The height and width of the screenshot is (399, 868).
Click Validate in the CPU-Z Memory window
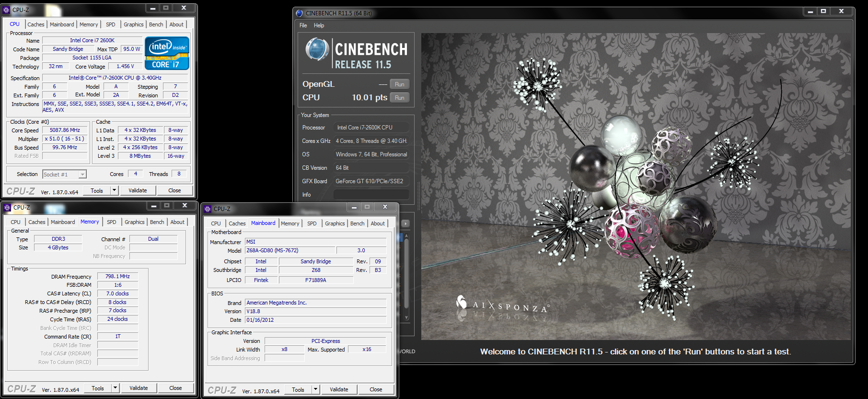coord(139,388)
